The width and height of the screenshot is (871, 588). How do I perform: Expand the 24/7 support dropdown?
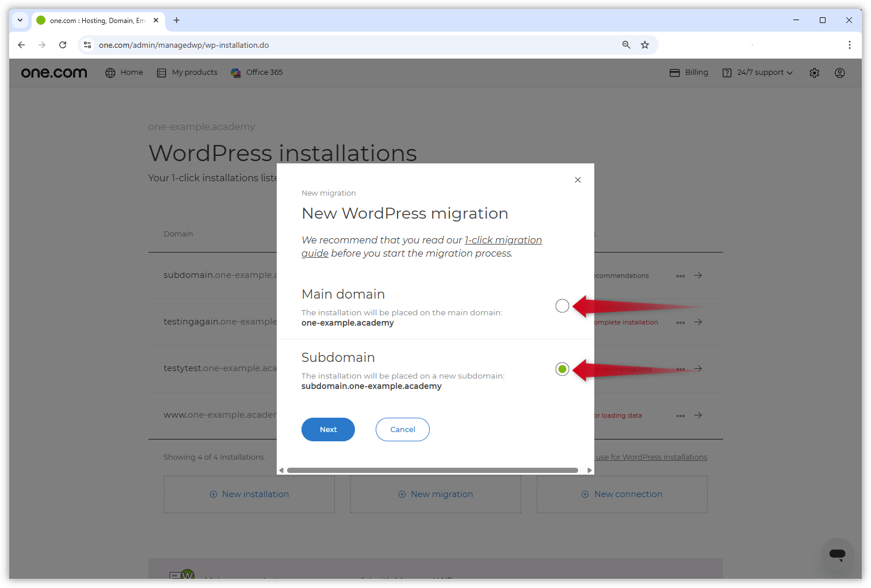pos(758,72)
